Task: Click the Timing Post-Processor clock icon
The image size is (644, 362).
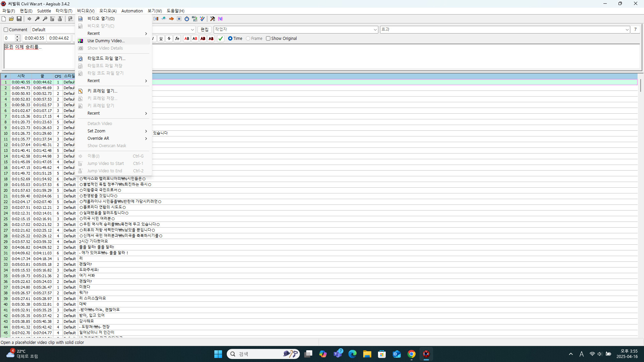Action: pyautogui.click(x=187, y=19)
